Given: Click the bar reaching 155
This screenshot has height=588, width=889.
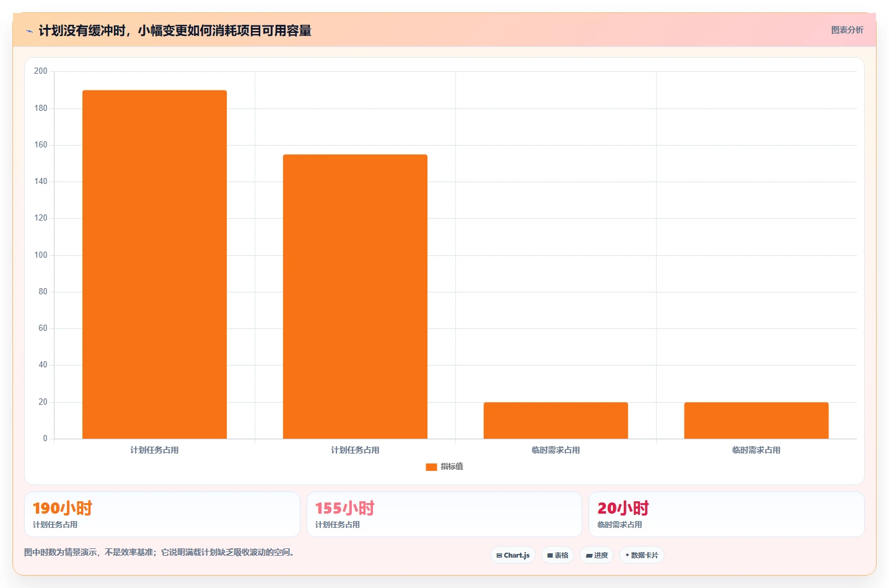Looking at the screenshot, I should 355,297.
